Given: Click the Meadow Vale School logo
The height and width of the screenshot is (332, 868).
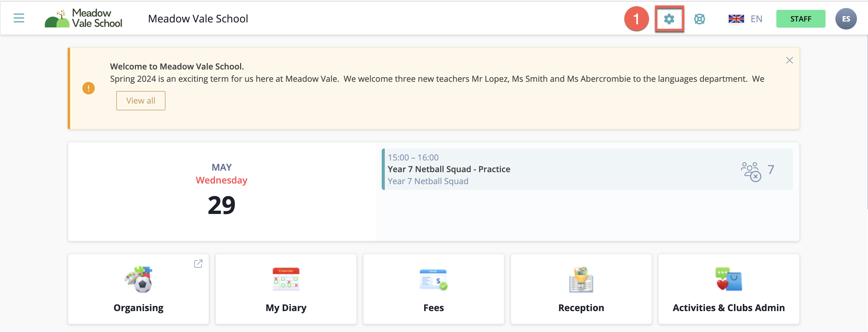Looking at the screenshot, I should 84,18.
